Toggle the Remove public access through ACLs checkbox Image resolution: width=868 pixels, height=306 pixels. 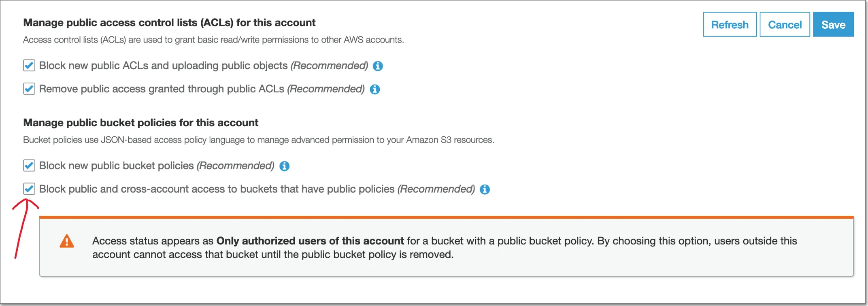(x=29, y=89)
